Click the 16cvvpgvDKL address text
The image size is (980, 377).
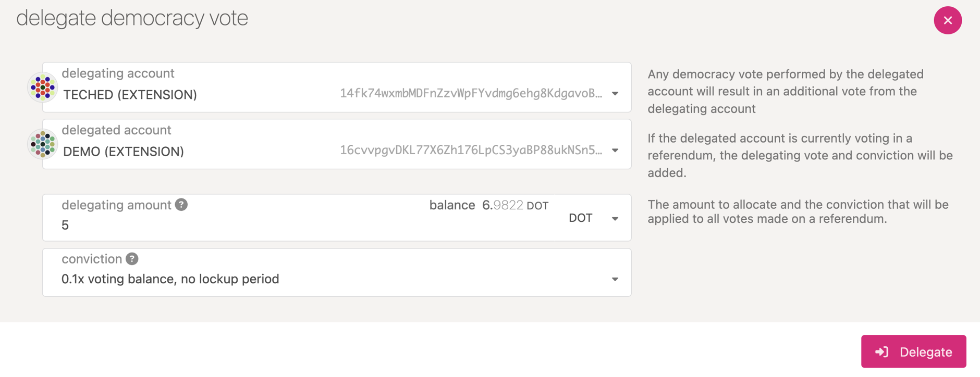[x=471, y=150]
